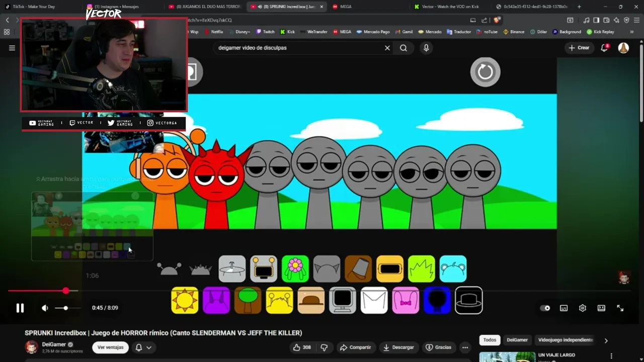Pick the cyan bear-eared character icon
Viewport: 644px width, 362px height.
coord(453,269)
